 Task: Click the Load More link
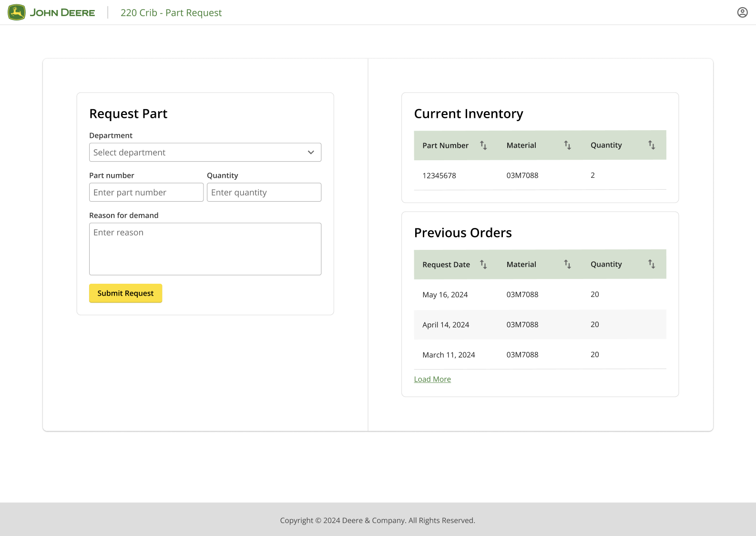pyautogui.click(x=432, y=379)
